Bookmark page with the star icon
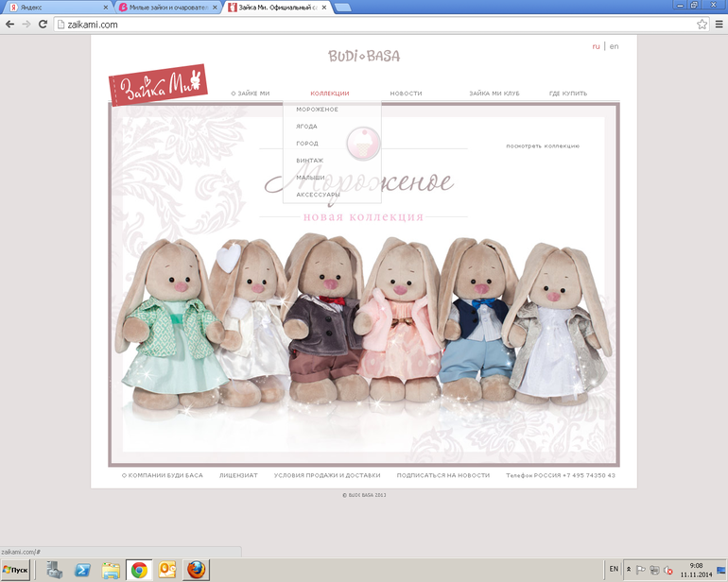The image size is (728, 582). pos(702,25)
